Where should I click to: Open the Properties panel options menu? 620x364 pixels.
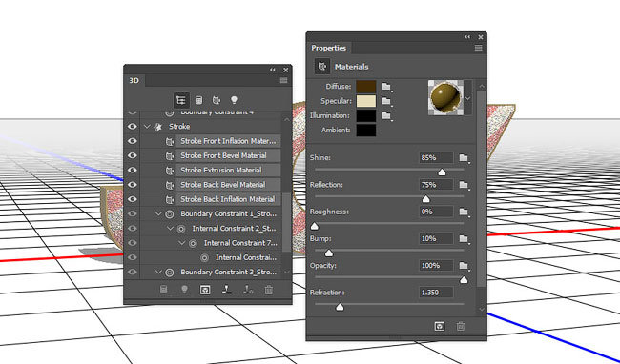tap(479, 48)
